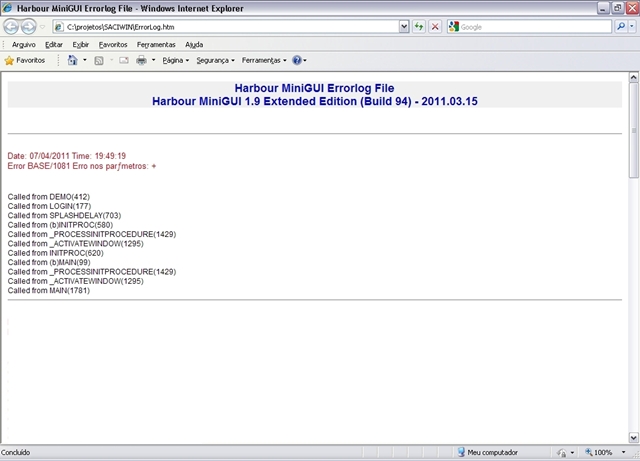Click the green Refresh page icon
The height and width of the screenshot is (461, 640).
coord(419,27)
